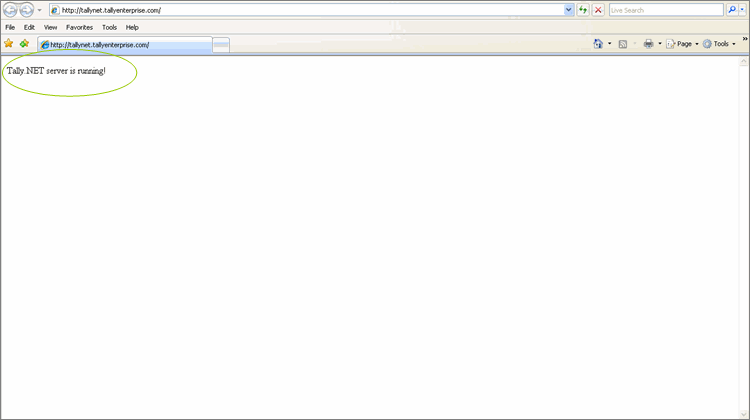Open the Help menu
The width and height of the screenshot is (750, 420).
click(x=132, y=27)
